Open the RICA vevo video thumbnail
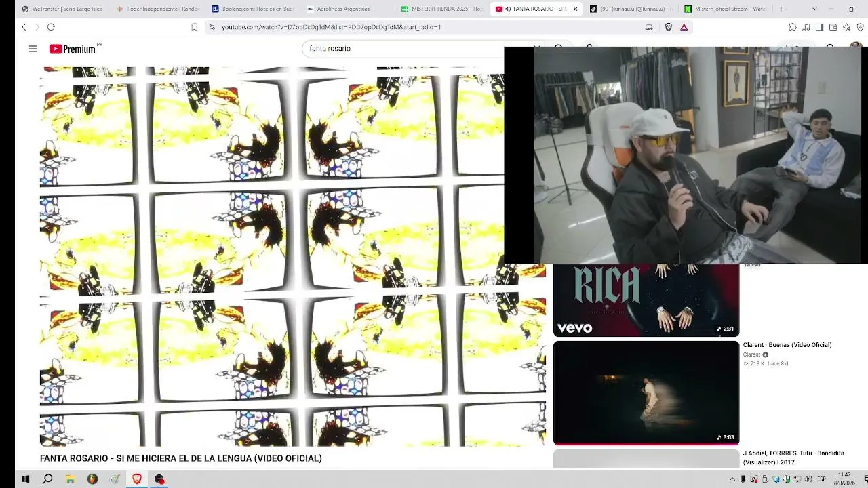Screen dimensions: 868x488 click(646, 300)
